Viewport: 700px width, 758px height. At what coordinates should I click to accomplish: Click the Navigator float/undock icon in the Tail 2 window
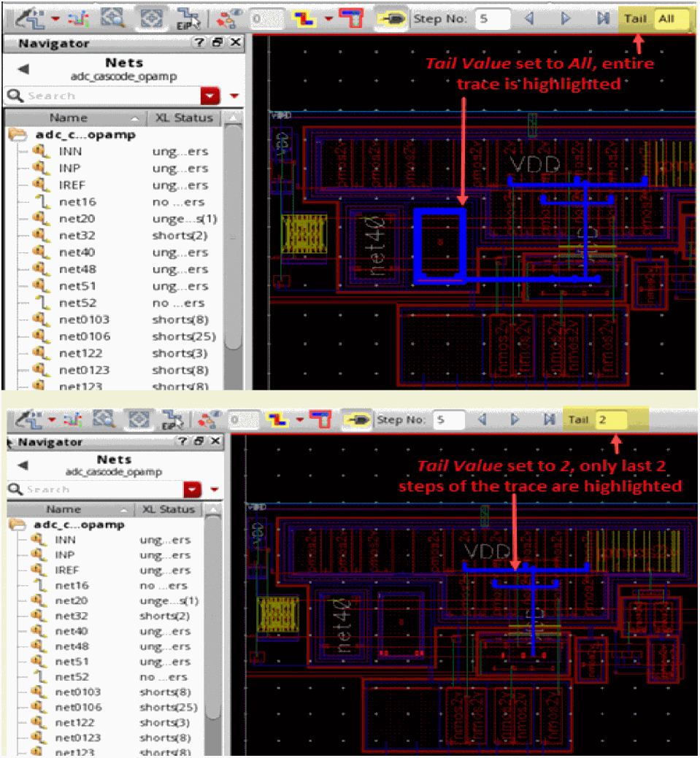coord(199,441)
